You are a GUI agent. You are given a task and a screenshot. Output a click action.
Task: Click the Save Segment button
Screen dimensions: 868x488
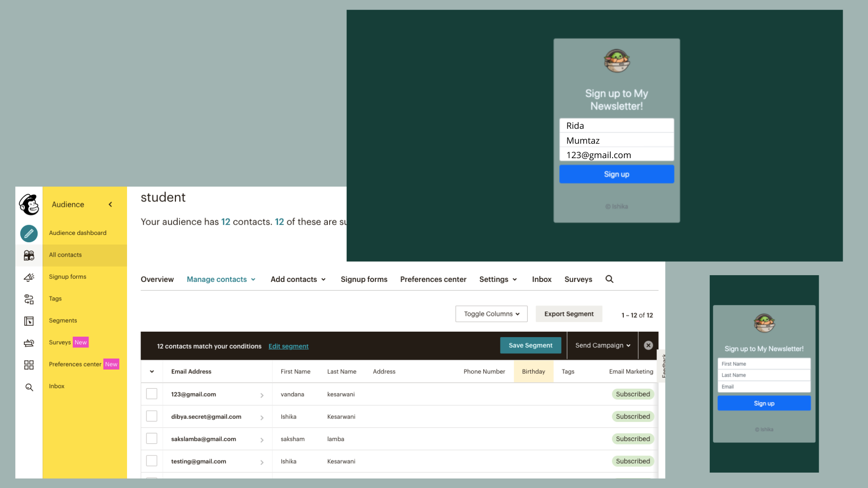(x=530, y=346)
